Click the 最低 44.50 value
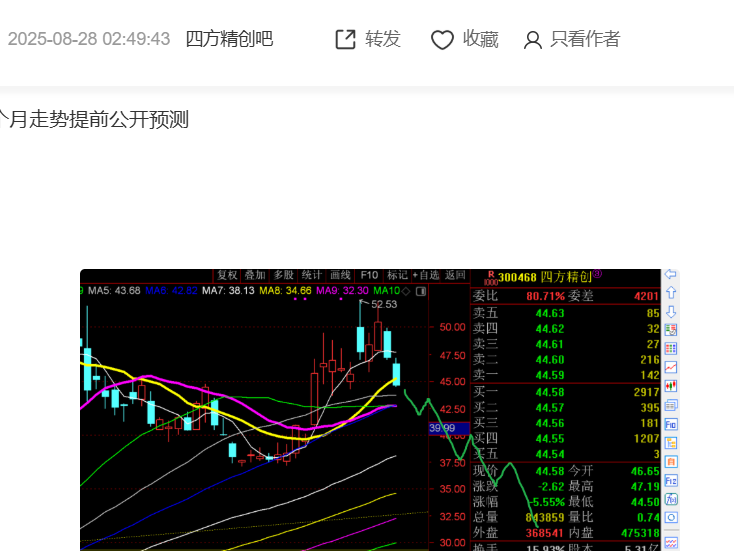The height and width of the screenshot is (551, 734). [645, 502]
